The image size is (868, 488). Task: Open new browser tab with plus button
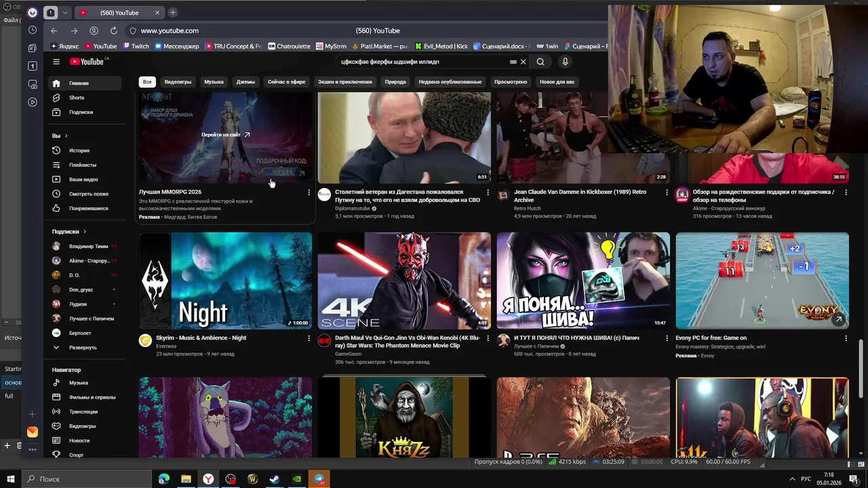173,12
